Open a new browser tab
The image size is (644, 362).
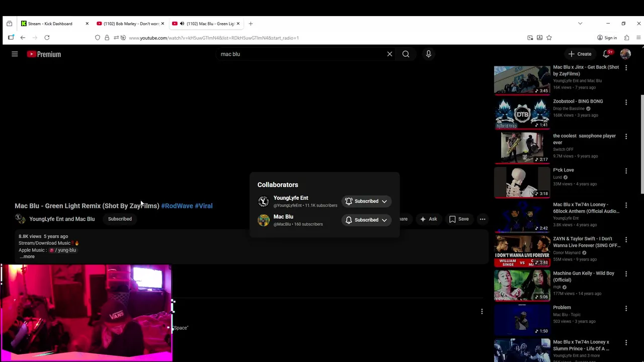(251, 24)
